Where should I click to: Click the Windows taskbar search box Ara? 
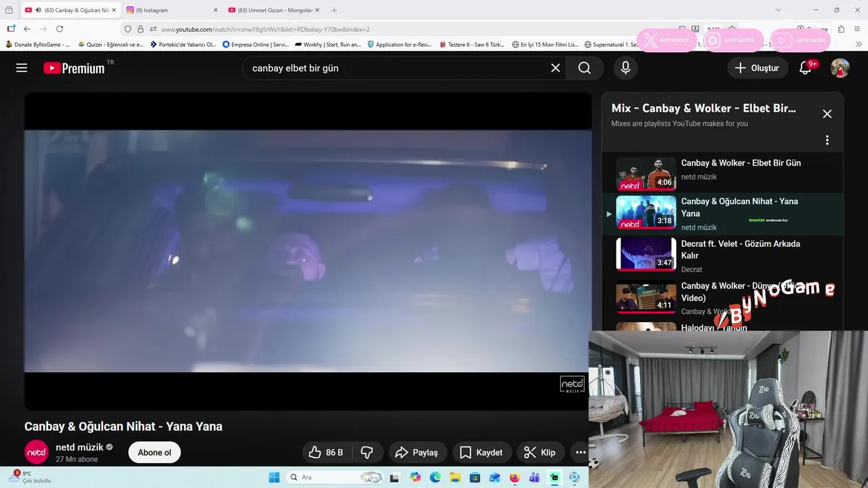(x=336, y=477)
